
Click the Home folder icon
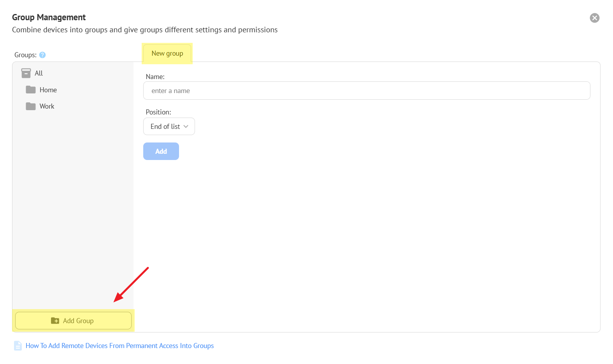[x=31, y=90]
